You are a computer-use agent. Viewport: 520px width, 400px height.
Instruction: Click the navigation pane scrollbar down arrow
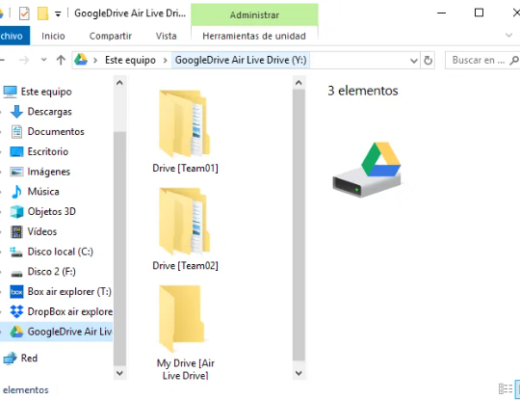click(x=120, y=373)
